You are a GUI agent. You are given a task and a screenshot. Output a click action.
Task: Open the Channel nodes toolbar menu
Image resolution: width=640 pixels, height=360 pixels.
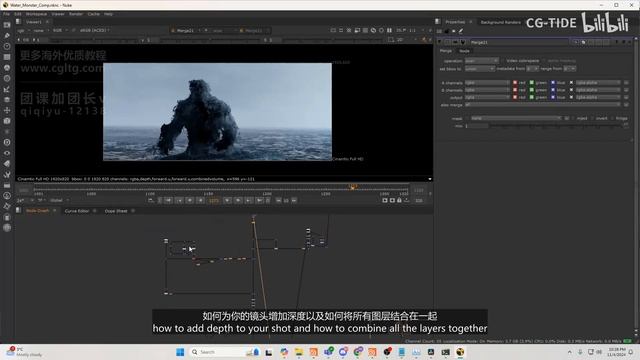(x=7, y=57)
